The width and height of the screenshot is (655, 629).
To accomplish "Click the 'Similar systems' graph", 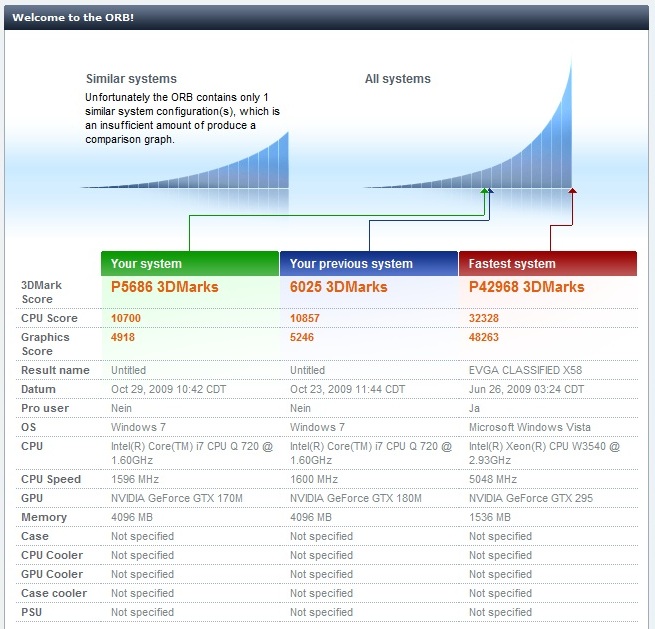I will coord(185,160).
